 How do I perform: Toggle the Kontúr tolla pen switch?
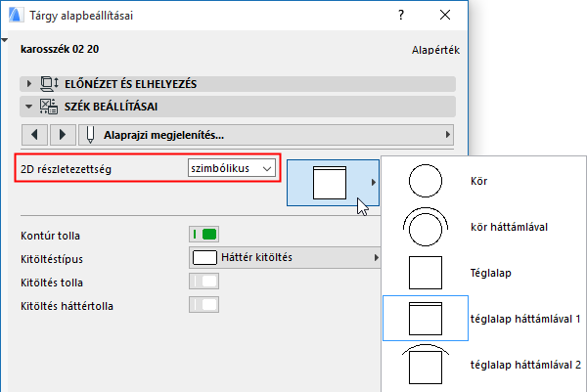coord(203,235)
